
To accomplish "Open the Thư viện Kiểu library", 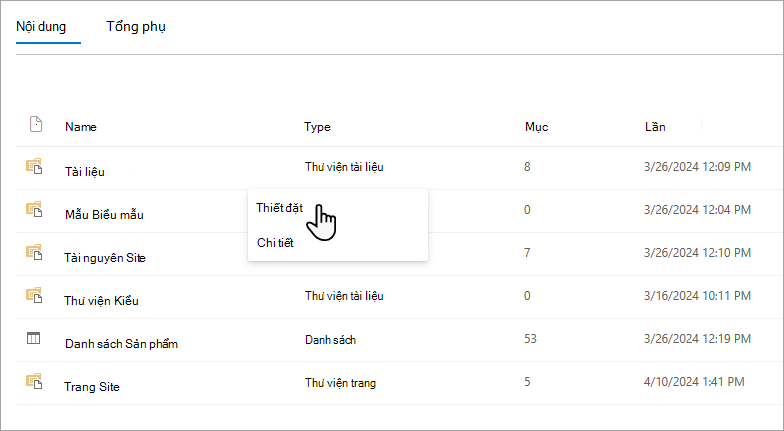I will pyautogui.click(x=101, y=300).
